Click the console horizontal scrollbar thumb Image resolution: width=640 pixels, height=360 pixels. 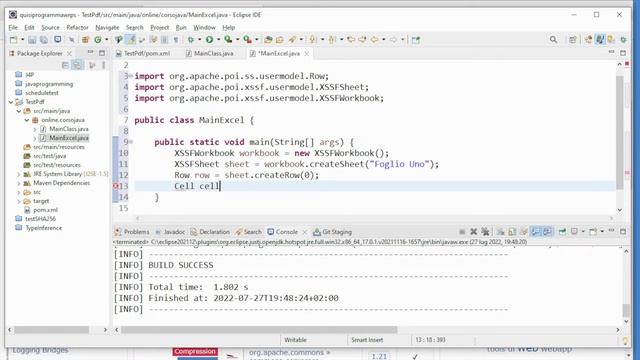point(259,329)
